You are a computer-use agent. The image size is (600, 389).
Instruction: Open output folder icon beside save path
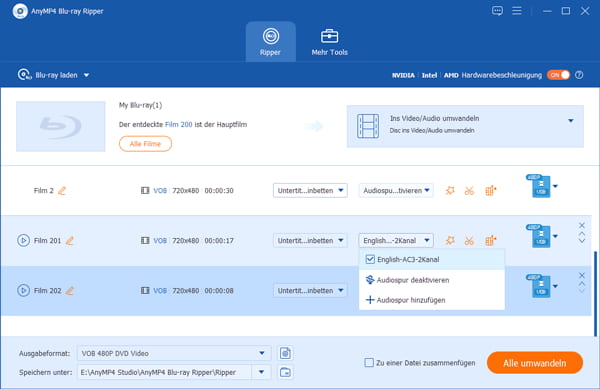pyautogui.click(x=285, y=372)
